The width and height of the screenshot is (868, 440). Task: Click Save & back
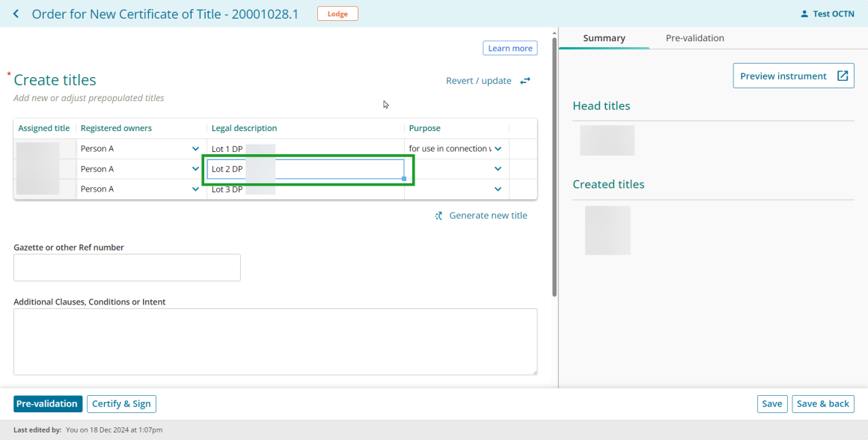click(x=823, y=404)
